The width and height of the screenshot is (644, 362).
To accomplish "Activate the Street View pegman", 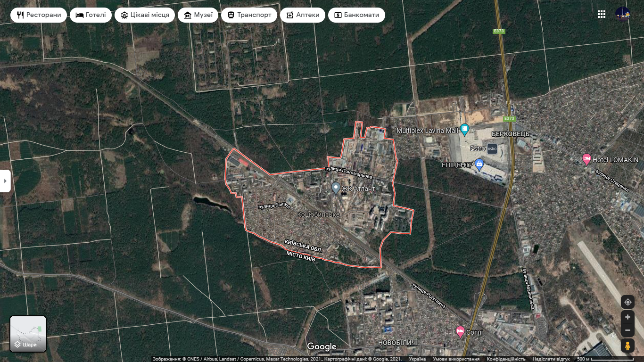I will pyautogui.click(x=627, y=346).
